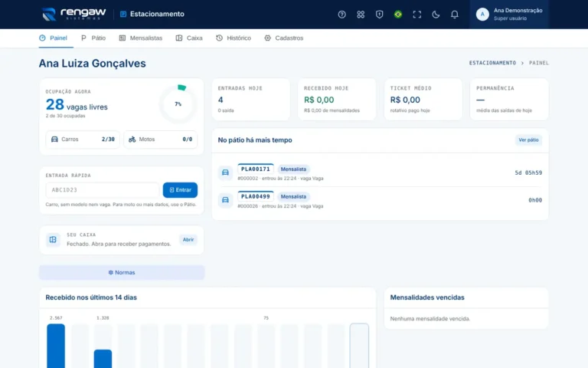Open the notifications bell
588x368 pixels.
(x=455, y=15)
